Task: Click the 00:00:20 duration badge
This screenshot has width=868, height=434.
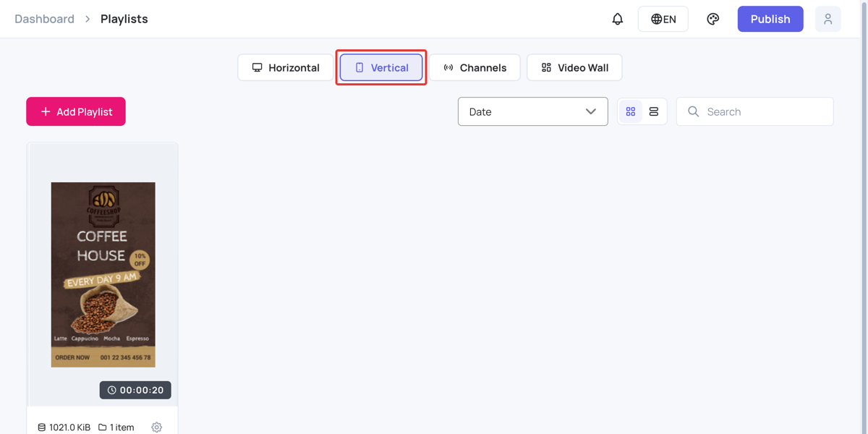Action: point(135,390)
